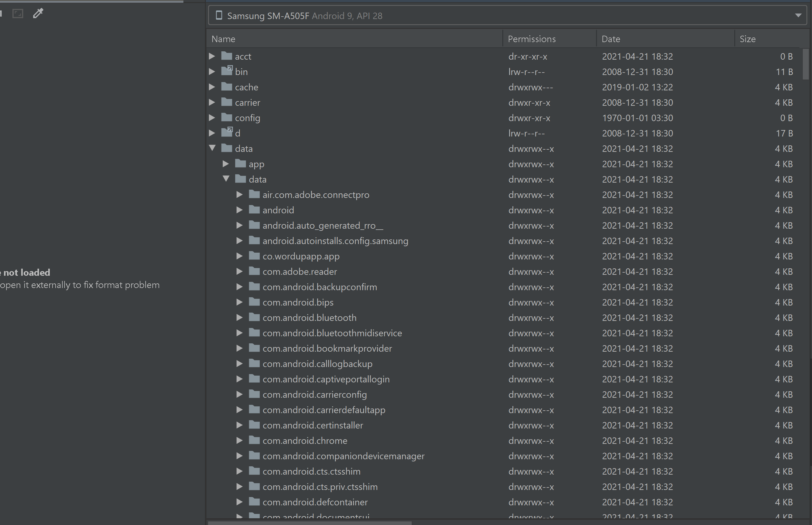Click the folder icon beside com.adobe.reader

(254, 271)
